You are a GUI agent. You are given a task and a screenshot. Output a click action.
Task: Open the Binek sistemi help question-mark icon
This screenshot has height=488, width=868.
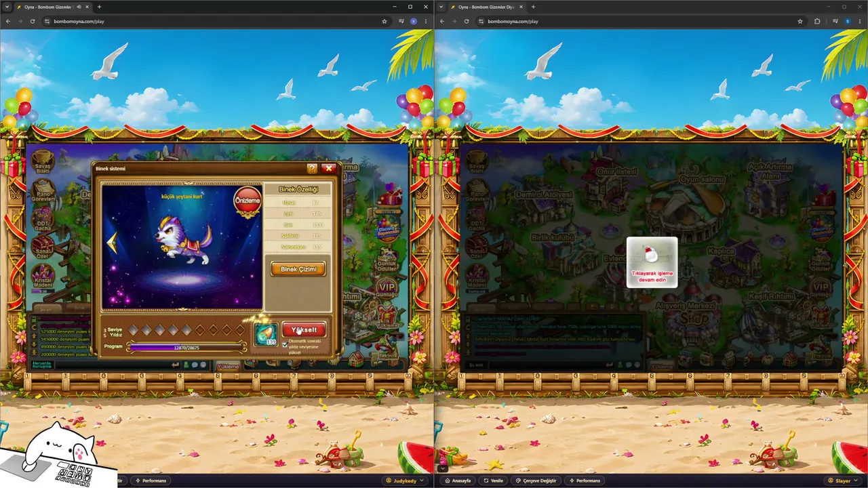click(x=312, y=168)
